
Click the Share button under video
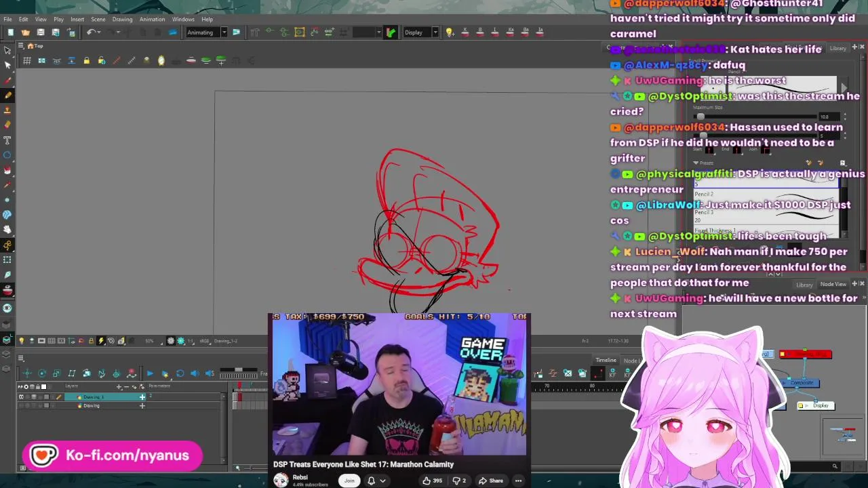pyautogui.click(x=491, y=481)
